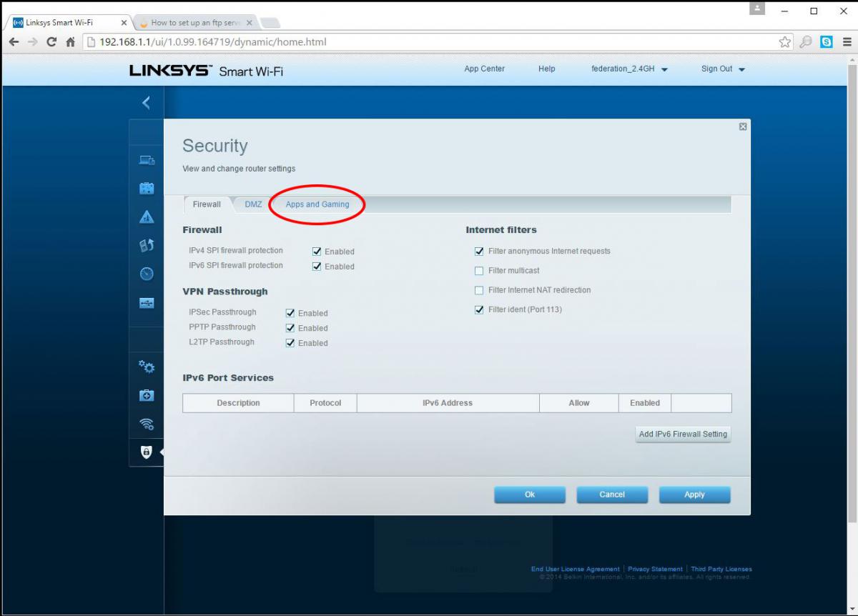858x616 pixels.
Task: Click the Ok button
Action: point(530,495)
